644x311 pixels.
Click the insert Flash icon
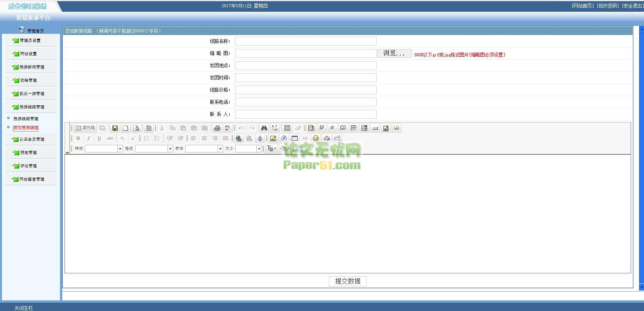tap(284, 138)
